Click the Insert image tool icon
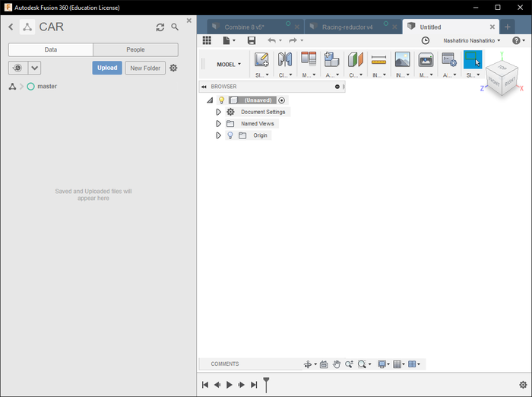This screenshot has height=397, width=532. (402, 59)
